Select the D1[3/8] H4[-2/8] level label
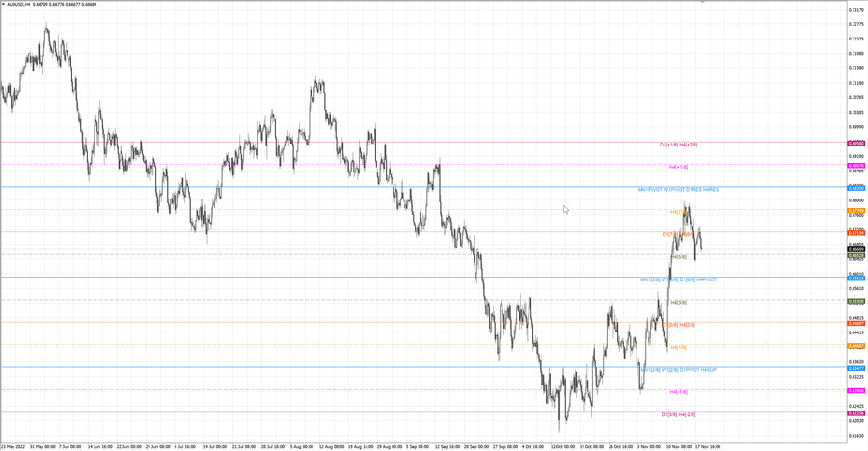The height and width of the screenshot is (451, 868). pyautogui.click(x=678, y=414)
